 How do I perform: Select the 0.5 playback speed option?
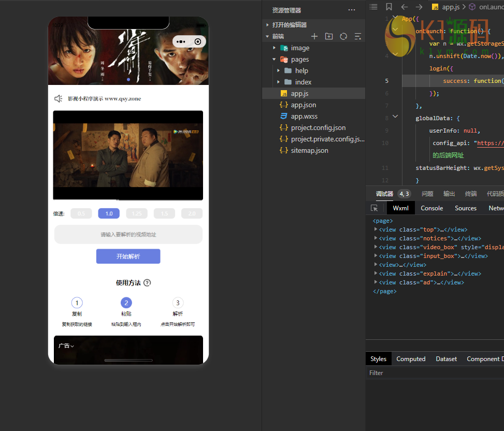point(81,213)
